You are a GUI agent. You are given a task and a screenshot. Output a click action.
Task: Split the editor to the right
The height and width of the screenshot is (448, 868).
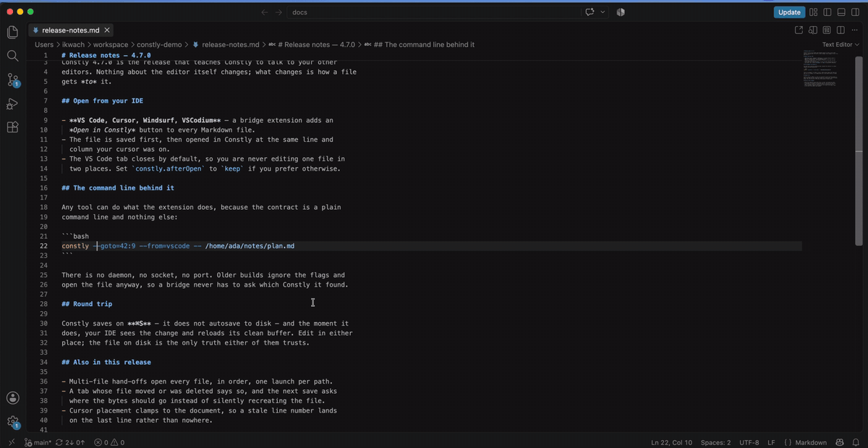point(840,30)
